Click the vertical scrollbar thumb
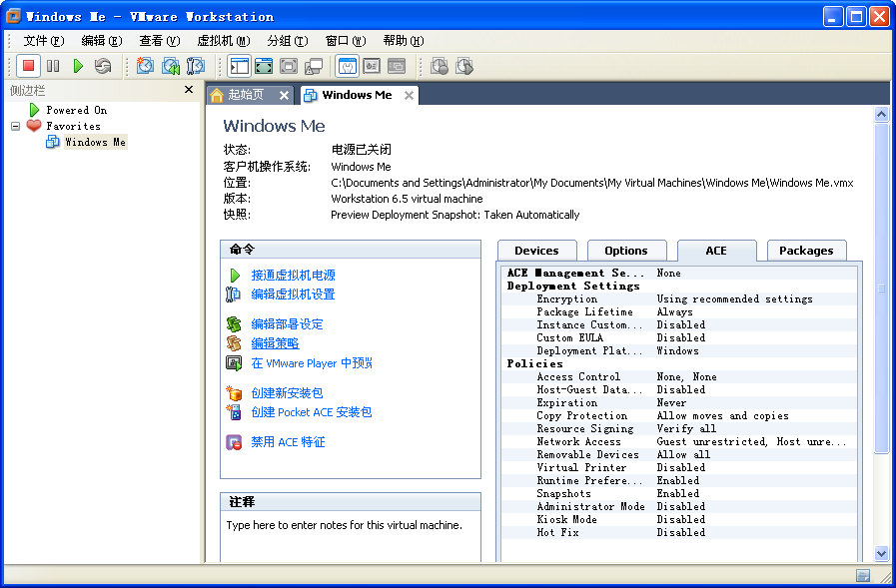 (x=881, y=289)
